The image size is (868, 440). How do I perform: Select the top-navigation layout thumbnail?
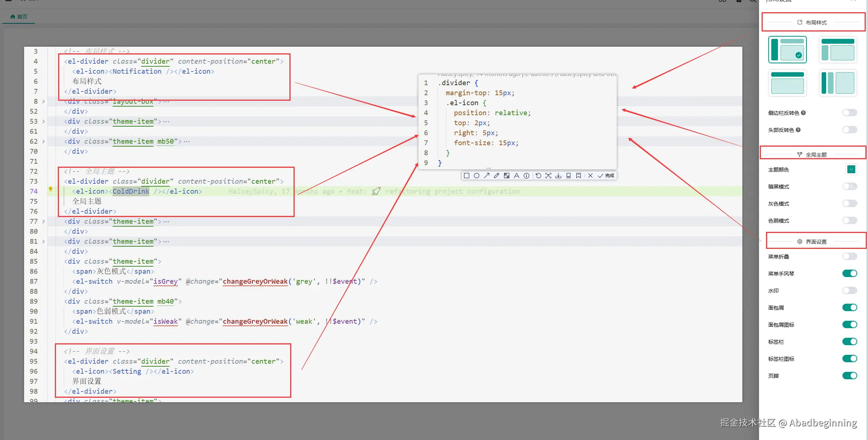(x=788, y=83)
